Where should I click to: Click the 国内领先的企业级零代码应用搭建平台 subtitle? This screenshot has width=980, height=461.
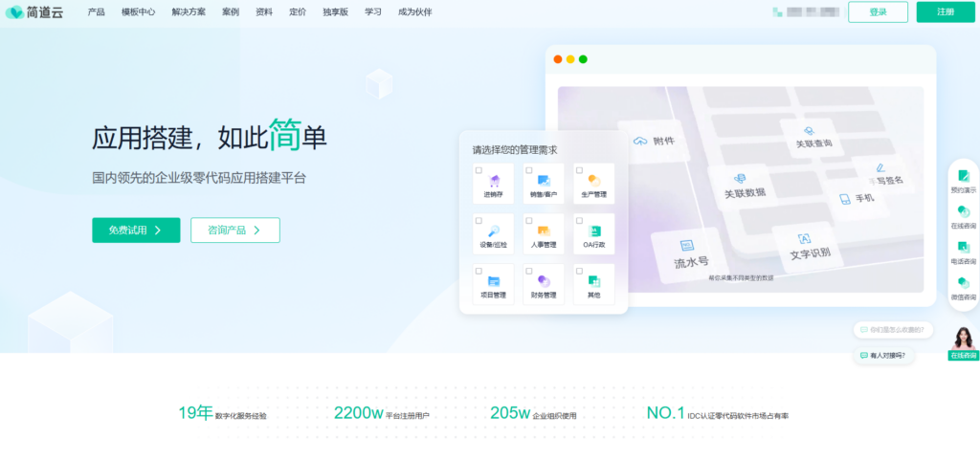tap(199, 178)
